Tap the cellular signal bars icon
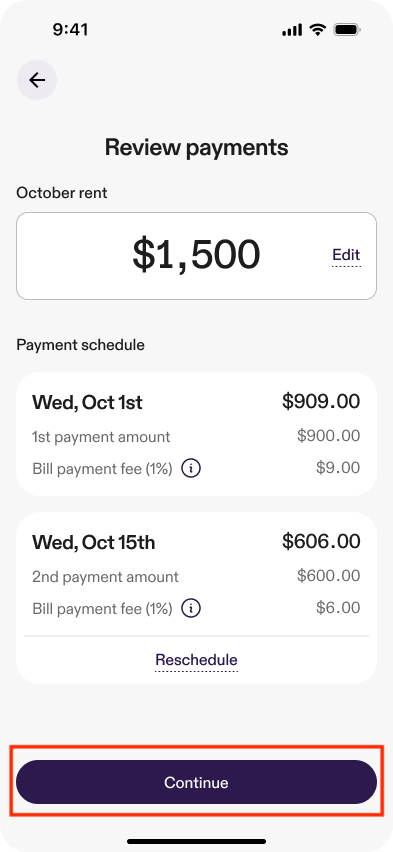This screenshot has width=393, height=852. coord(292,30)
